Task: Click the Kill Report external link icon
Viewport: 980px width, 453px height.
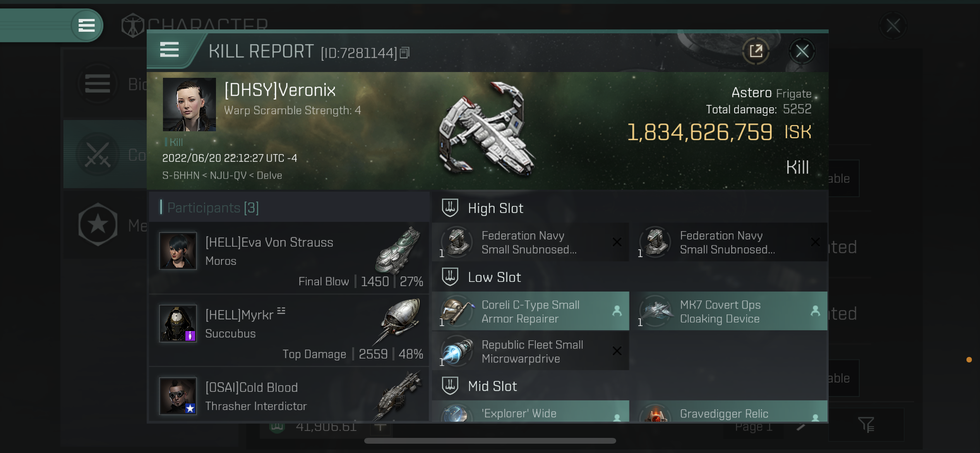Action: tap(756, 51)
